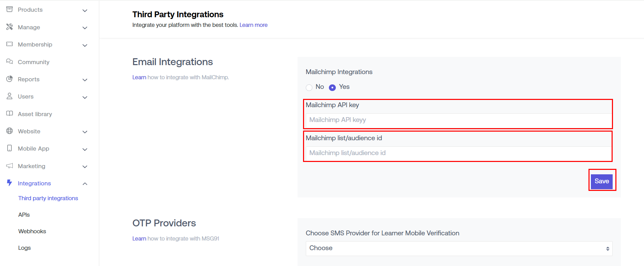Click the Community chat bubbles icon

(x=10, y=62)
